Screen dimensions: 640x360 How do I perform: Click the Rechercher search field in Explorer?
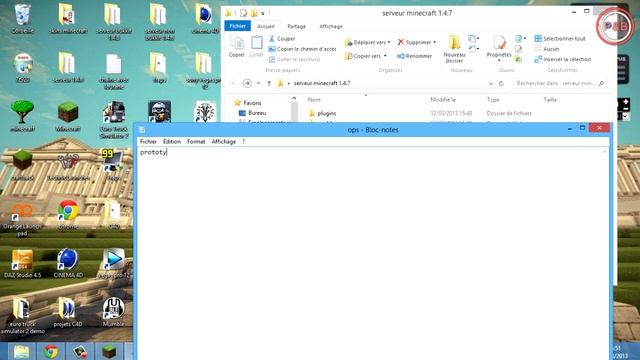point(560,83)
